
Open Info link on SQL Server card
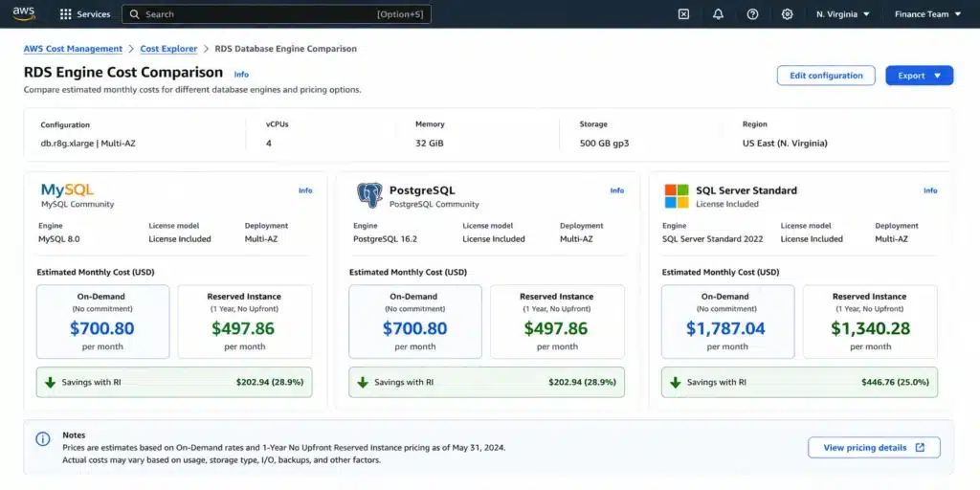[x=930, y=190]
